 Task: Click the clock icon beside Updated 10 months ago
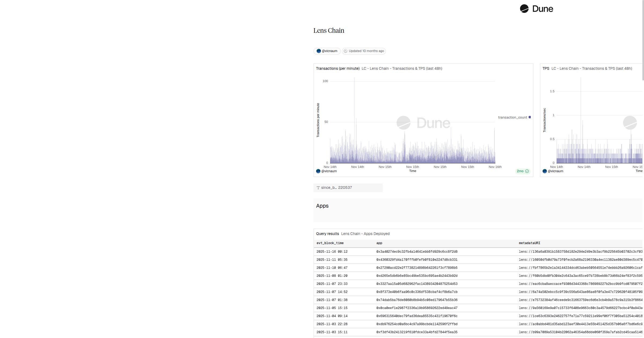pos(346,51)
